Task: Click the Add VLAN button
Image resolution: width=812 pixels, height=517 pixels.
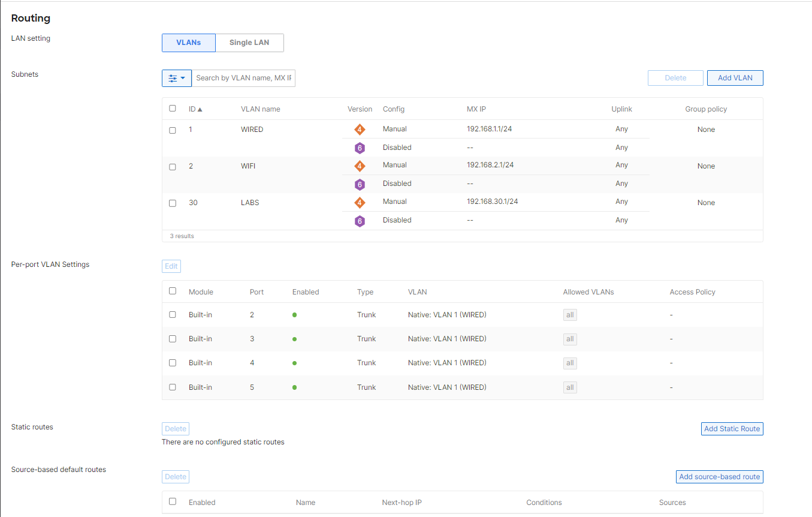Action: tap(735, 77)
